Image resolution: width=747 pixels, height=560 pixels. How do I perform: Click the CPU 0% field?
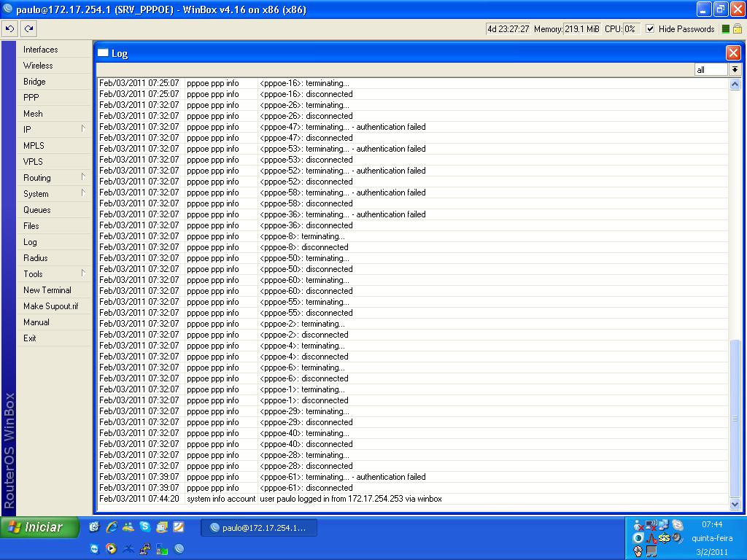pyautogui.click(x=631, y=29)
